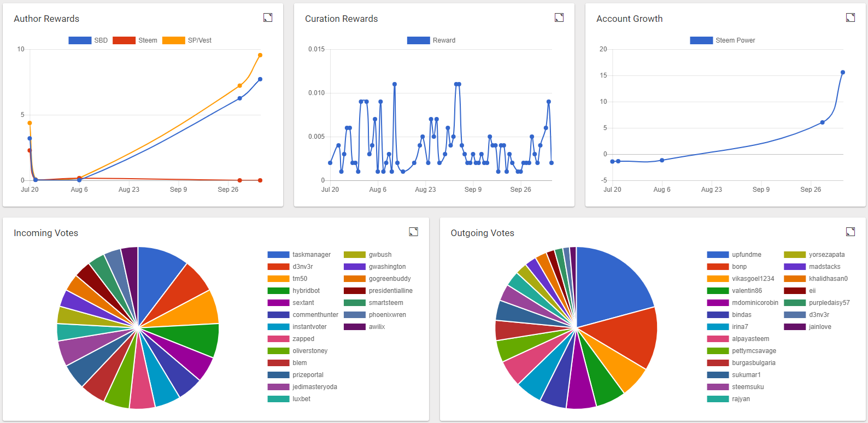Image resolution: width=868 pixels, height=423 pixels.
Task: Toggle the SP/Vest series legend item
Action: pyautogui.click(x=187, y=40)
